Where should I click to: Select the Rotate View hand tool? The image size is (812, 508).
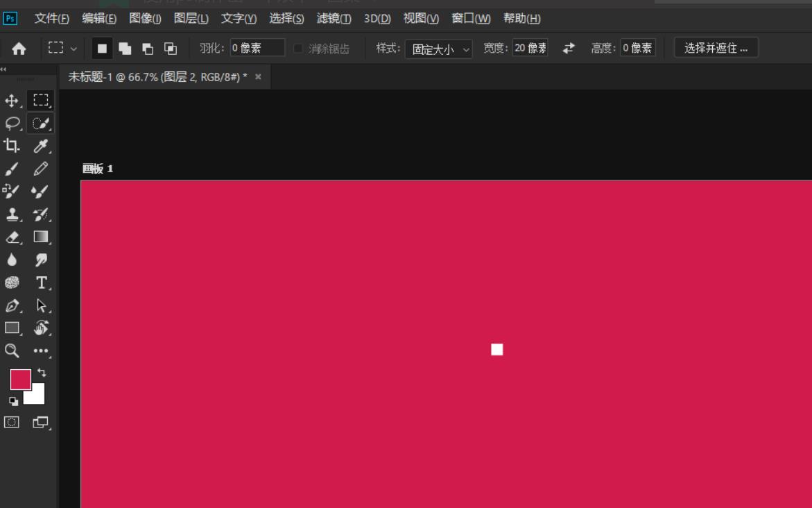tap(41, 328)
